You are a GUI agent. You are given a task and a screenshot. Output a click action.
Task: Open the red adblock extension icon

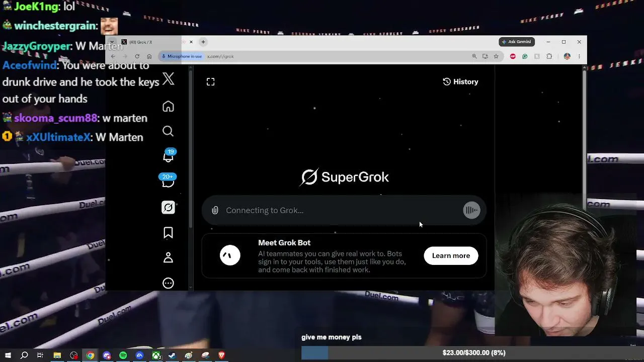(x=513, y=56)
